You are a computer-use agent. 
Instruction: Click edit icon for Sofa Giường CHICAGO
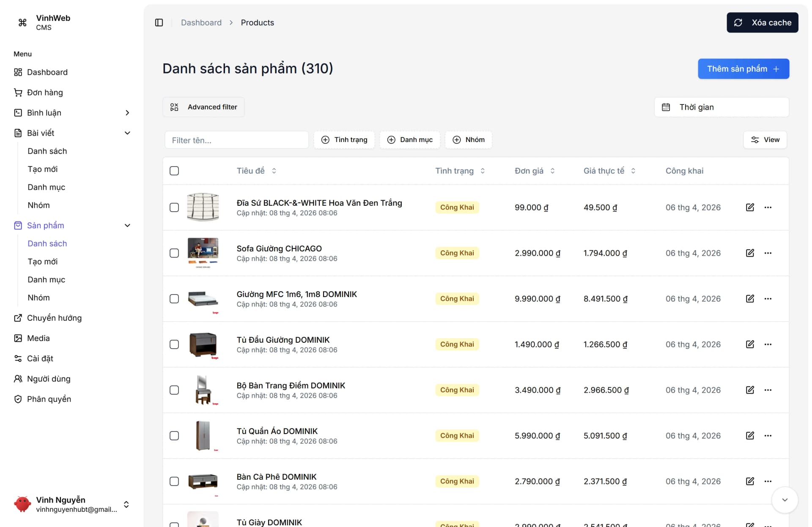(x=750, y=253)
